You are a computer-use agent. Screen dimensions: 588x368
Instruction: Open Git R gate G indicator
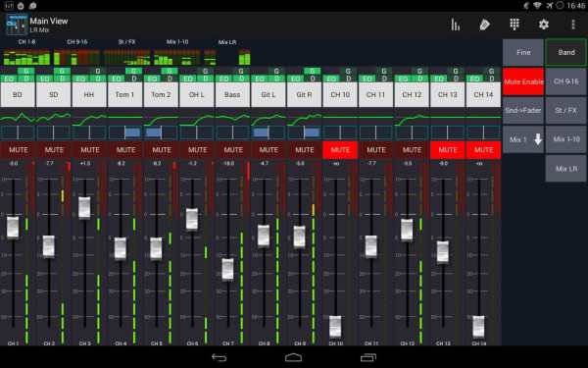pos(313,71)
